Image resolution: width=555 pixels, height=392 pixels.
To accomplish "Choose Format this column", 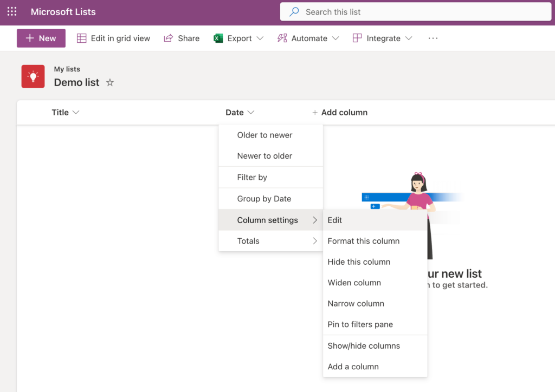I will point(375,241).
